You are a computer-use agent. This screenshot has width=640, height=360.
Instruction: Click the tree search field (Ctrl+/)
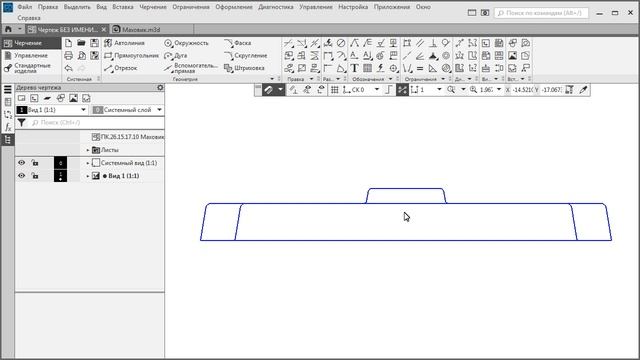pos(97,122)
